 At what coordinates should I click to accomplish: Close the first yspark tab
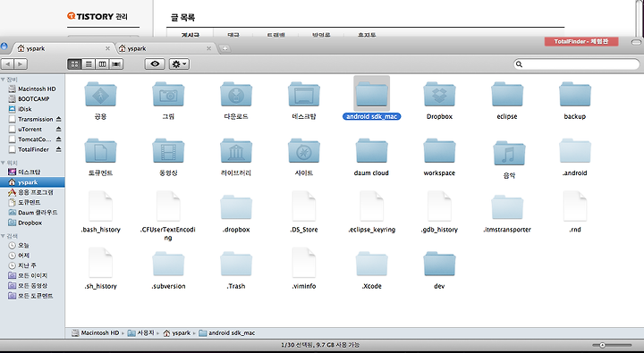107,48
